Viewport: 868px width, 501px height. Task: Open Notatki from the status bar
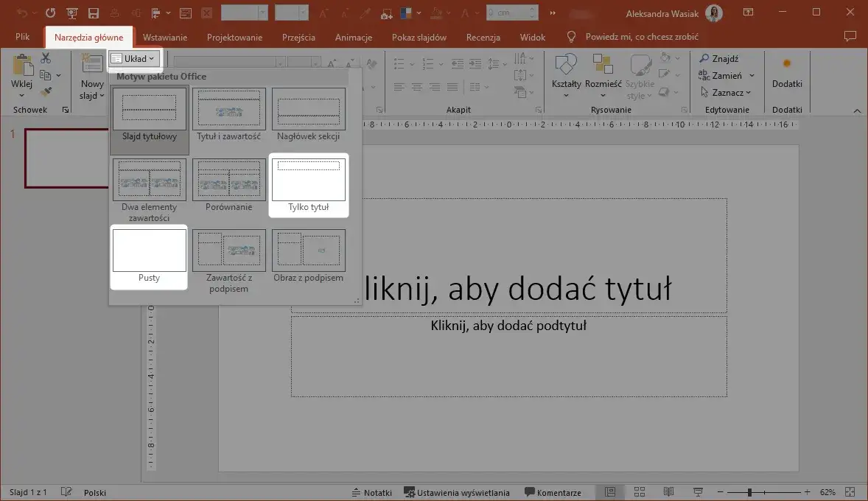(x=372, y=492)
